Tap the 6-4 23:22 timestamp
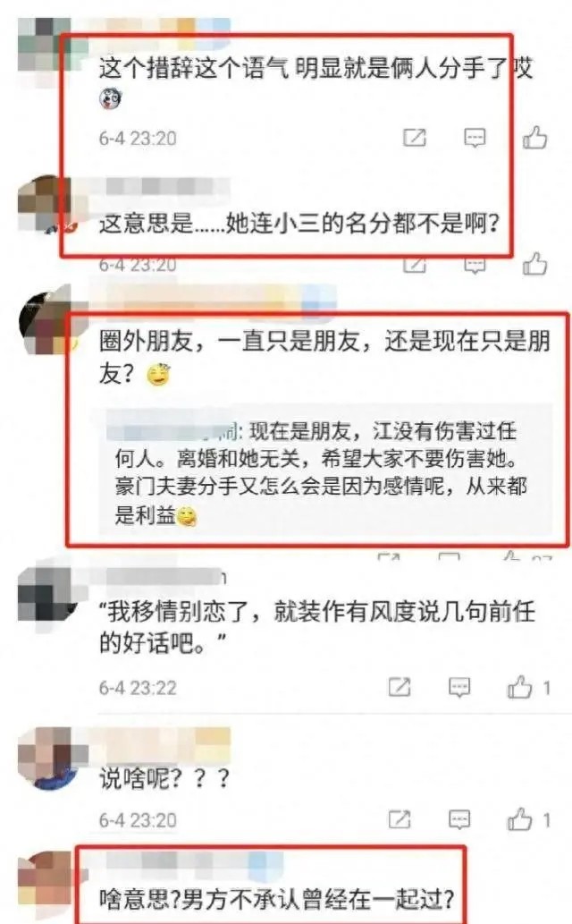Viewport: 572px width, 924px height. pos(138,688)
